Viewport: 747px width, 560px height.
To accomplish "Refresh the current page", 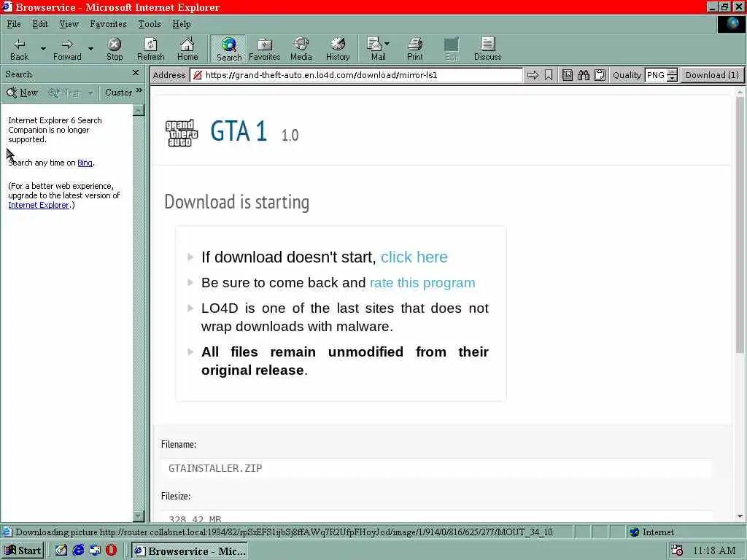I will [x=150, y=49].
